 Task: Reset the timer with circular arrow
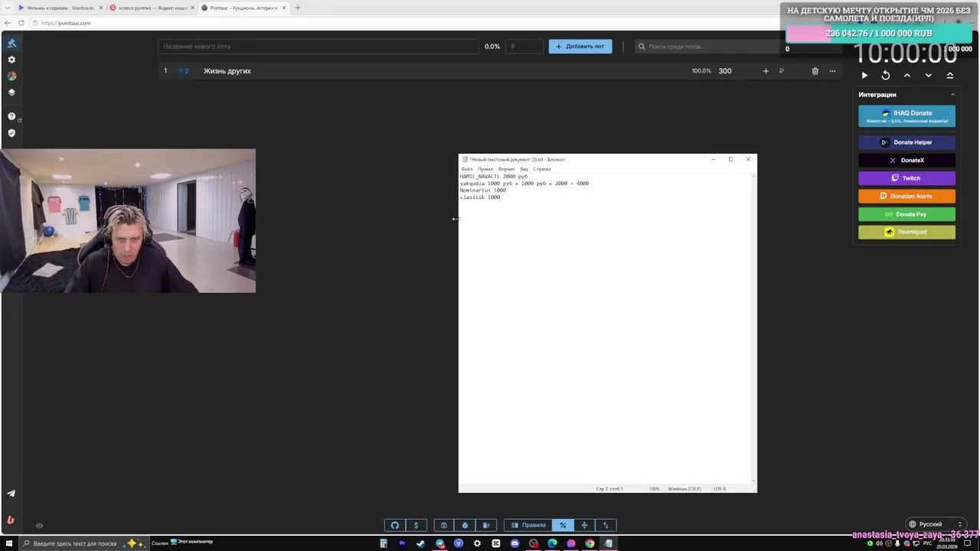(886, 75)
